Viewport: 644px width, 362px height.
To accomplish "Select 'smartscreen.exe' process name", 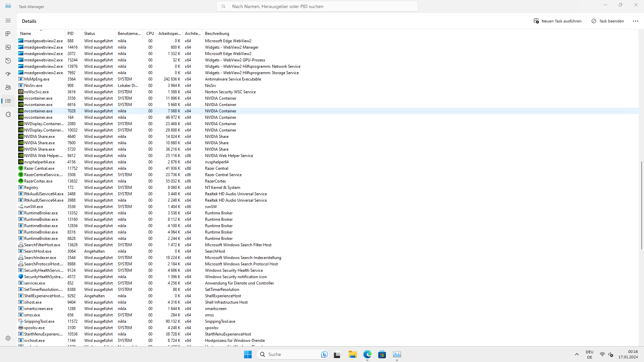I will pos(38,309).
